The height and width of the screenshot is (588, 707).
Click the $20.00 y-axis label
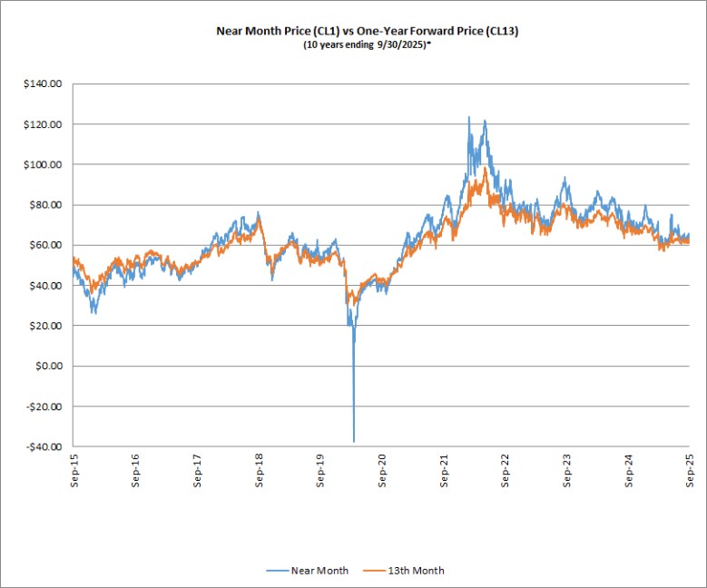[x=44, y=326]
